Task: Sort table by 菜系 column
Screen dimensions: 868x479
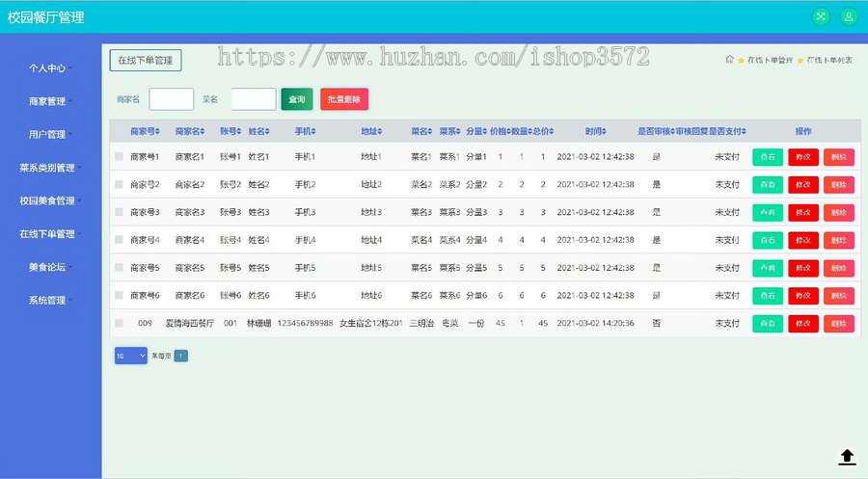Action: click(449, 131)
